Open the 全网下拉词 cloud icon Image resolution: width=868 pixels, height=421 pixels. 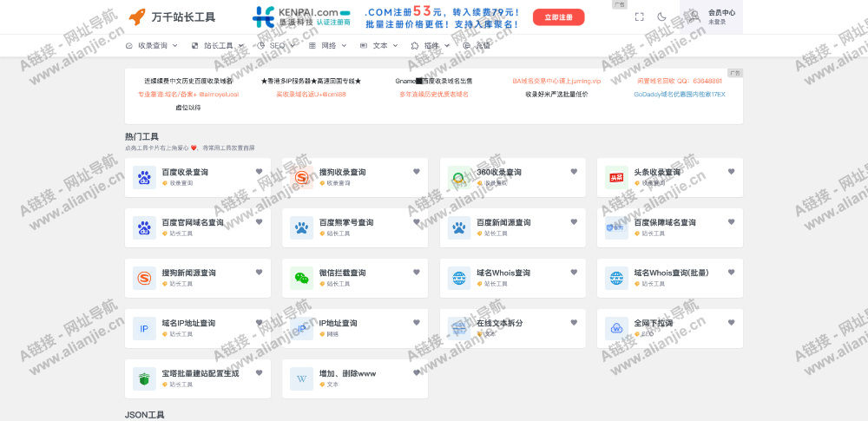point(616,328)
